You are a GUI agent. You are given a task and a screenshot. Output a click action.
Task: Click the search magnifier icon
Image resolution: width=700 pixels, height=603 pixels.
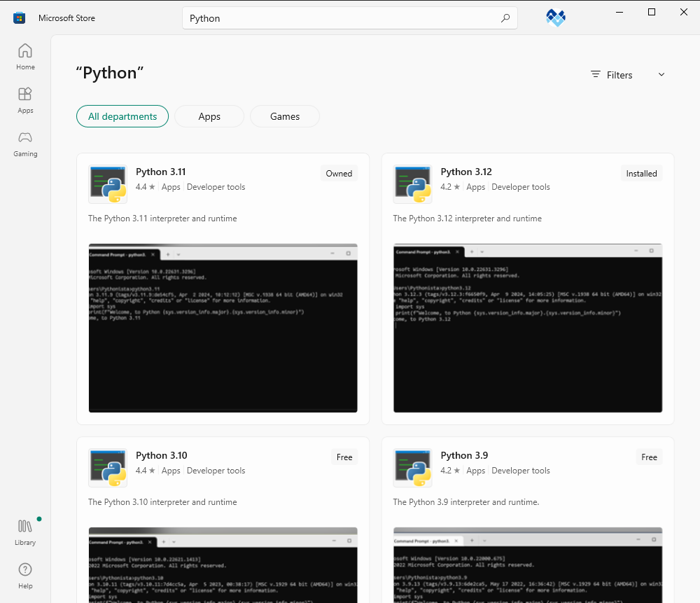(x=505, y=18)
